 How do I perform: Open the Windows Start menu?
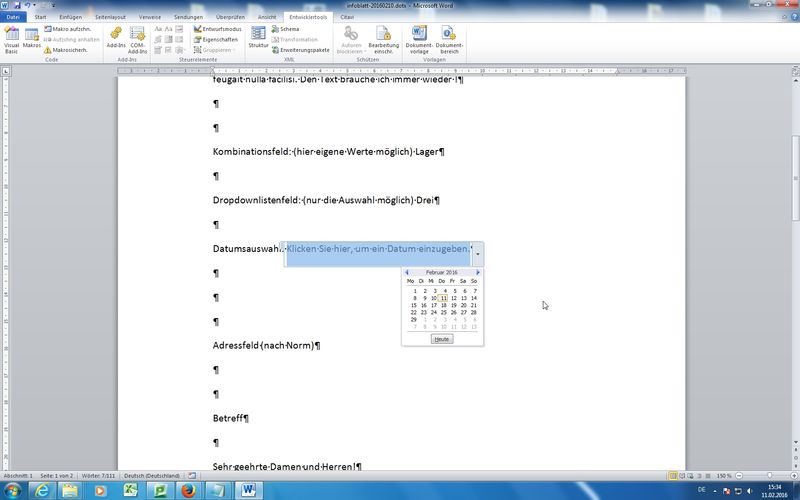tap(12, 490)
